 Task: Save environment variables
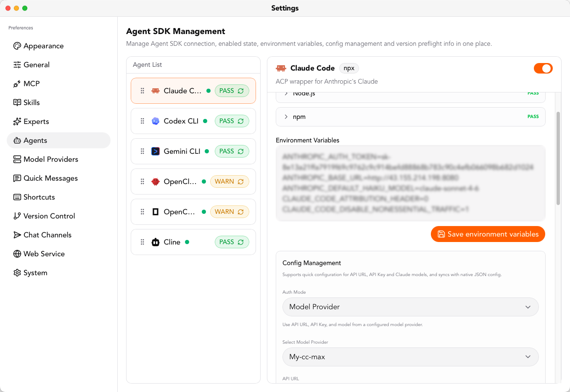488,234
